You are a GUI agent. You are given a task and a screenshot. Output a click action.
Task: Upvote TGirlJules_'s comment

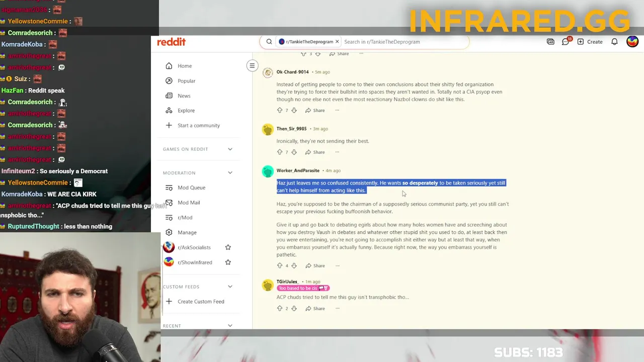coord(280,308)
